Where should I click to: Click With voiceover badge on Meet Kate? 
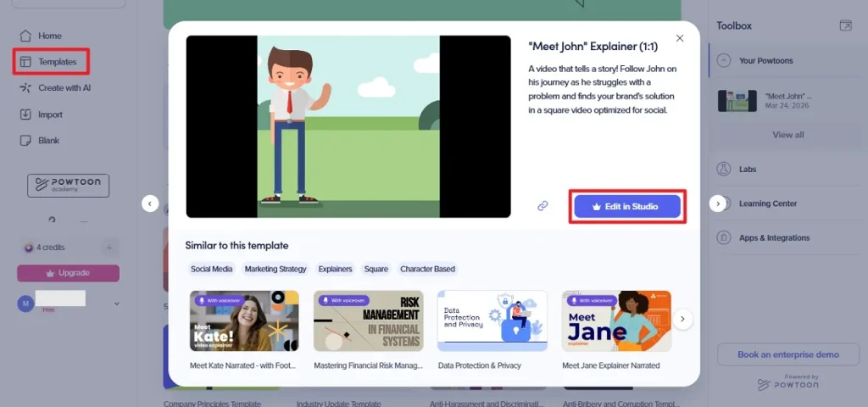[218, 301]
